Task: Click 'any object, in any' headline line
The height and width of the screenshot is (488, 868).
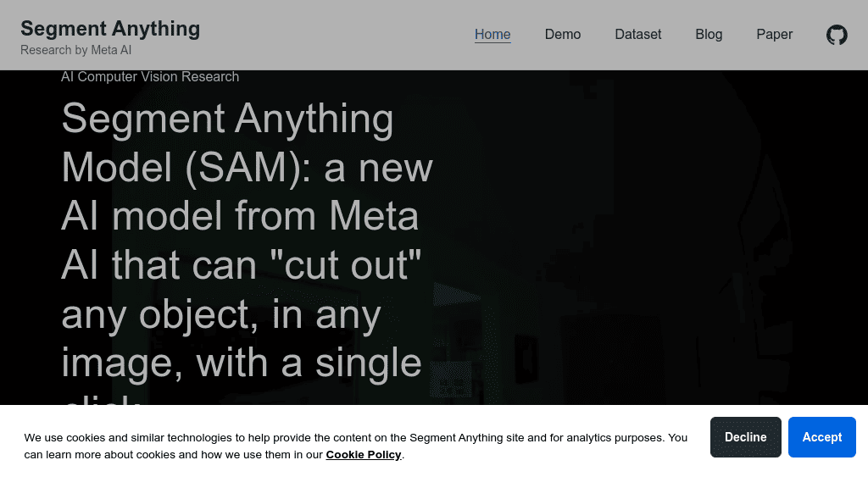Action: 221,314
